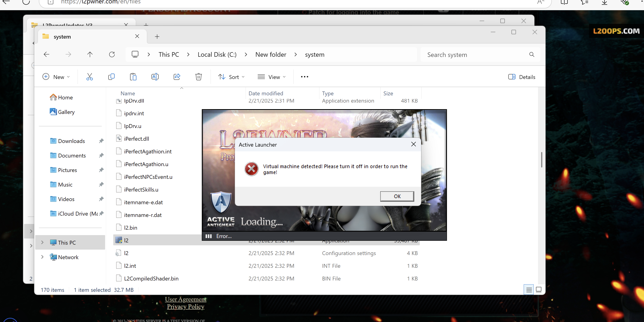Click the Cut scissors icon
The width and height of the screenshot is (644, 322).
coord(89,77)
